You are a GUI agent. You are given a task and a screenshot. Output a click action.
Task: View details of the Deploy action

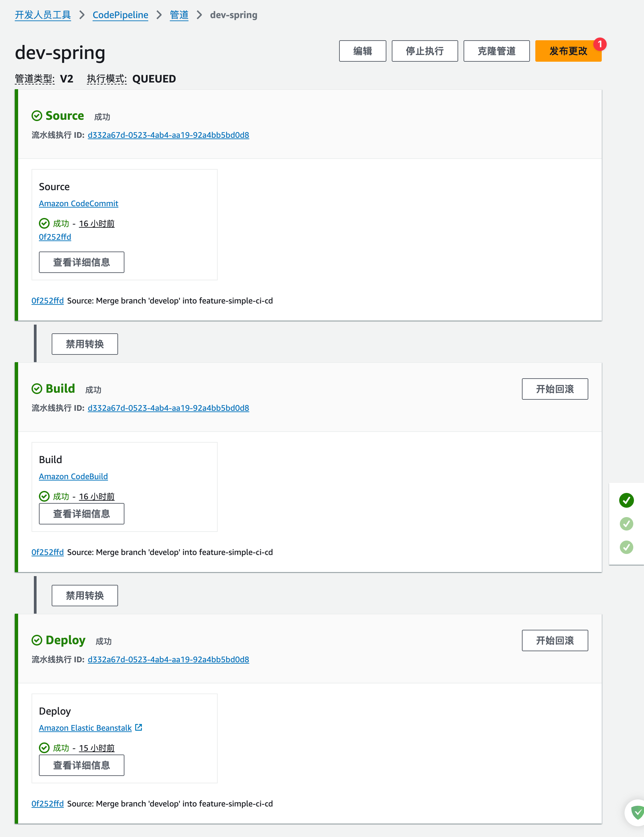point(81,765)
